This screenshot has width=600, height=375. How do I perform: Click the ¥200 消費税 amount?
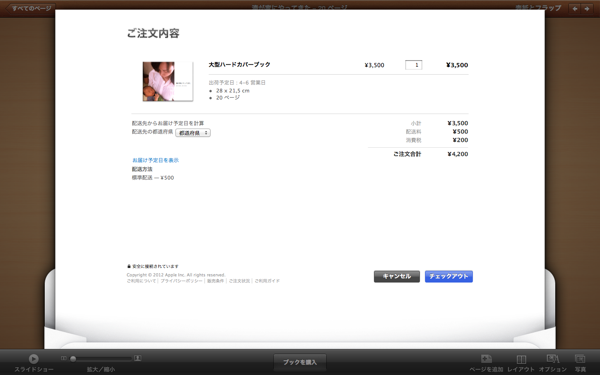pos(460,140)
